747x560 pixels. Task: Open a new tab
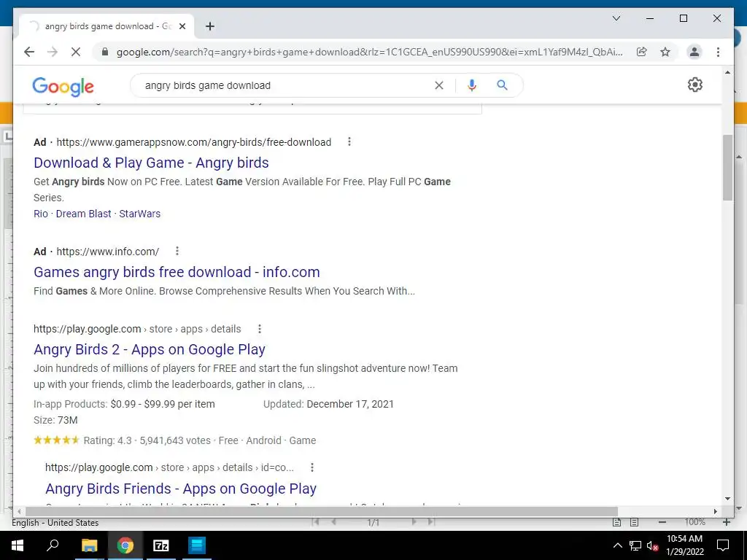click(x=210, y=26)
